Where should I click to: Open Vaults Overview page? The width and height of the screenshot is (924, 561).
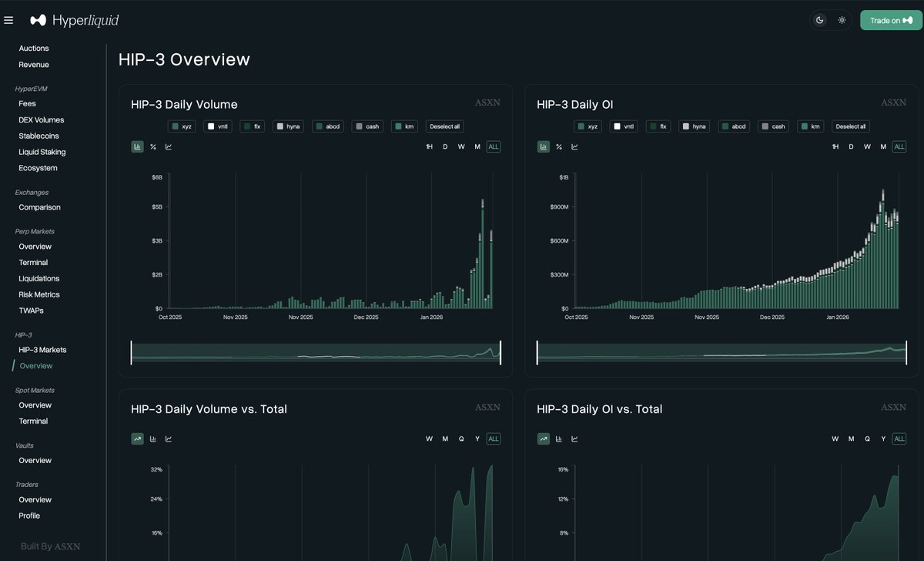point(35,460)
